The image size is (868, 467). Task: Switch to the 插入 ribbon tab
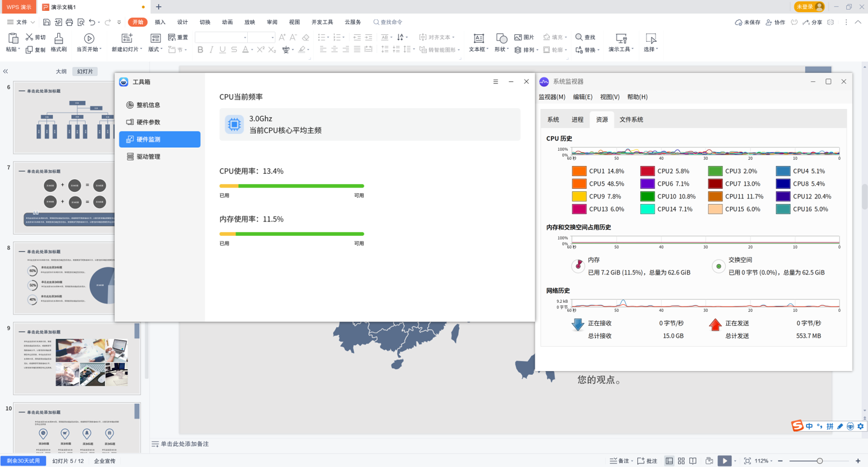[x=160, y=22]
